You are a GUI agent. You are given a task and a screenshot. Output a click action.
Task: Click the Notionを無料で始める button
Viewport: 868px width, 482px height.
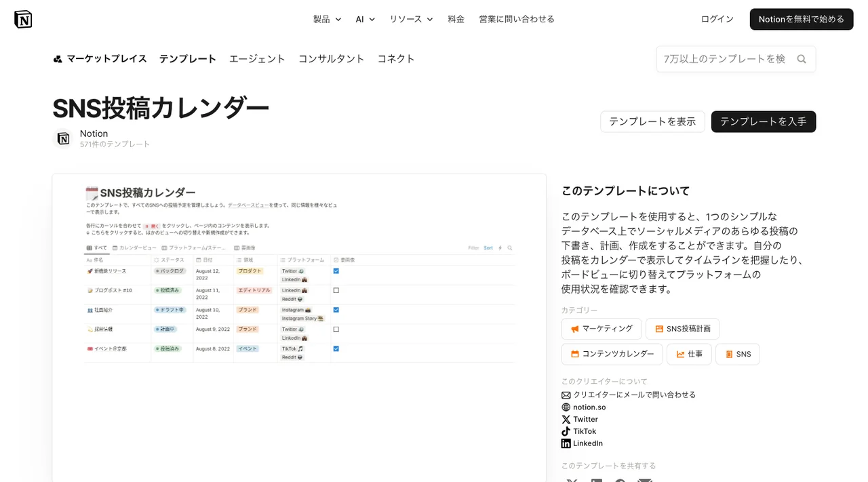point(802,19)
